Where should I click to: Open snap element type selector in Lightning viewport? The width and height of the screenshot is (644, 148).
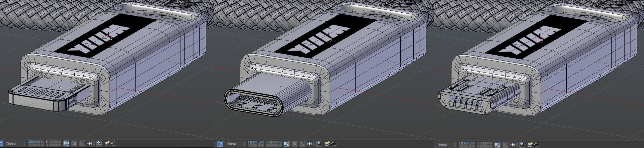pyautogui.click(x=91, y=144)
